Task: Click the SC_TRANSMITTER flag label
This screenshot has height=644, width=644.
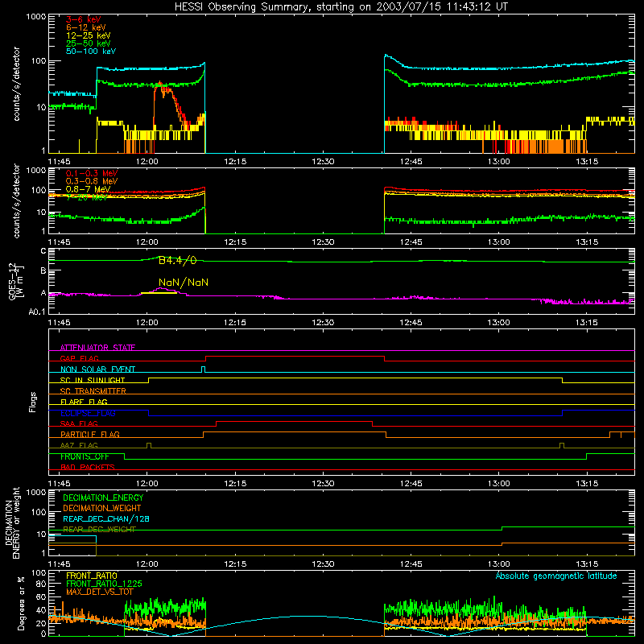Action: point(93,391)
